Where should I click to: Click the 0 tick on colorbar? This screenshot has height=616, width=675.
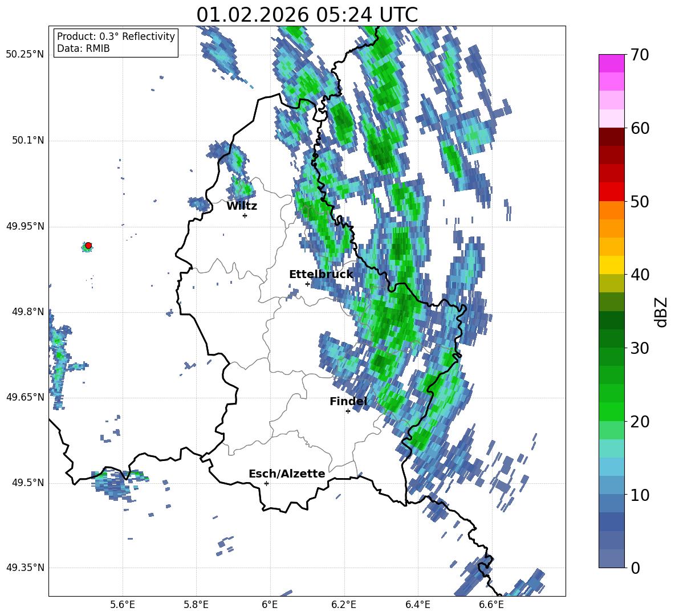(x=636, y=568)
